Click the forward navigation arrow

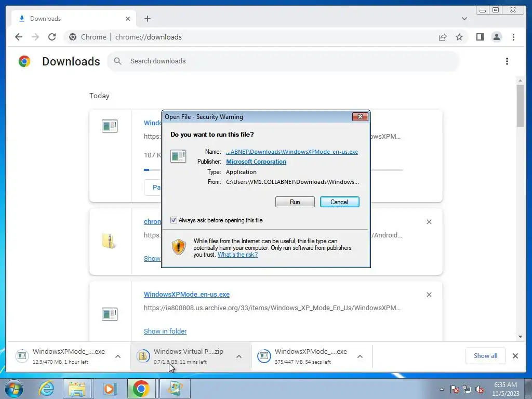pyautogui.click(x=35, y=37)
